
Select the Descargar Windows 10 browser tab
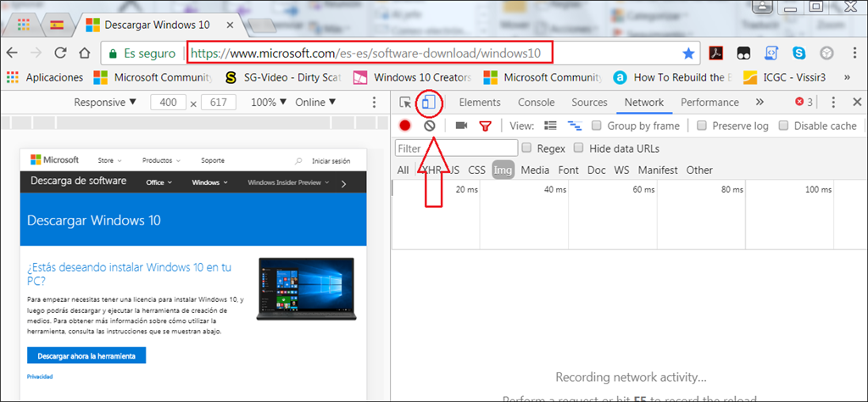pos(160,25)
